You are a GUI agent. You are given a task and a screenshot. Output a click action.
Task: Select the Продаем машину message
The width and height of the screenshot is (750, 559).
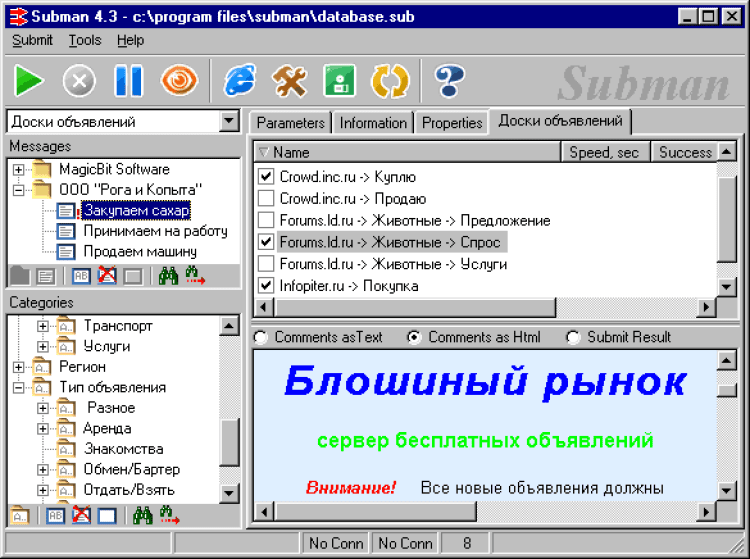(x=140, y=252)
